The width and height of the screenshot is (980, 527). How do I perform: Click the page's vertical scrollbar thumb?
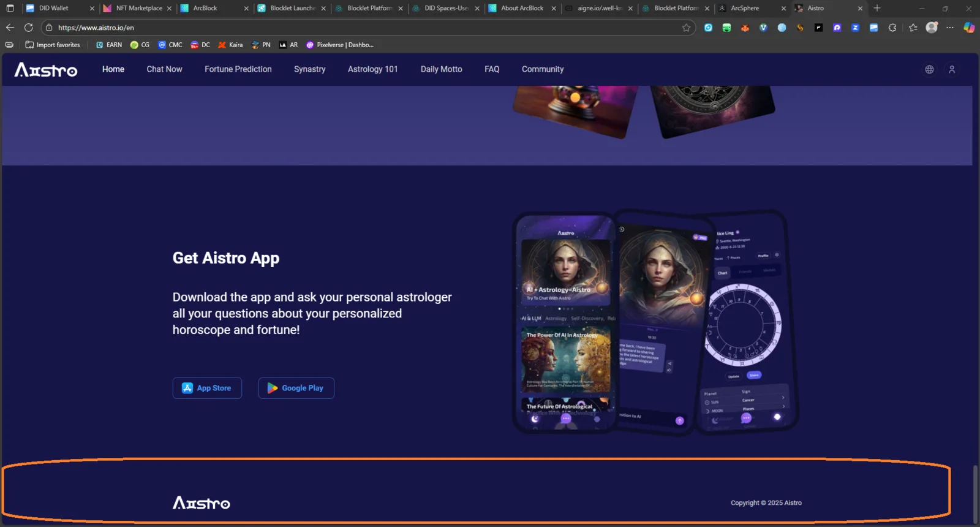[975, 493]
